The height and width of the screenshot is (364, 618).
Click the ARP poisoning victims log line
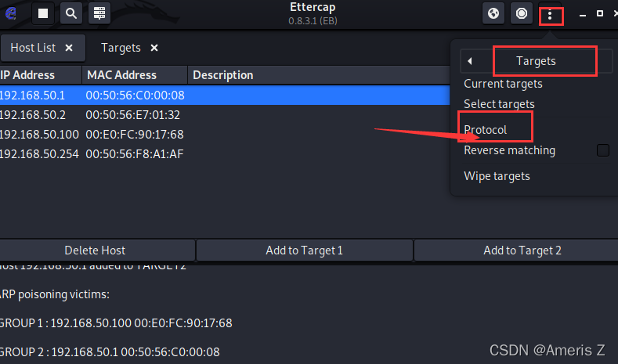click(54, 294)
